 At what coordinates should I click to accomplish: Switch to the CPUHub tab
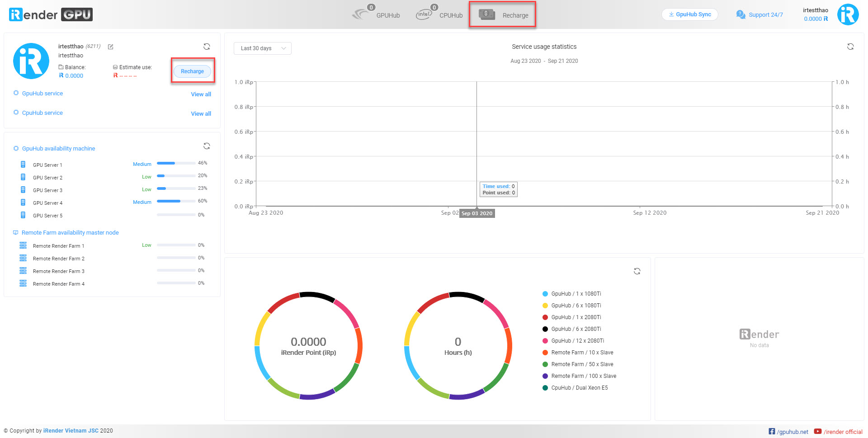click(439, 15)
